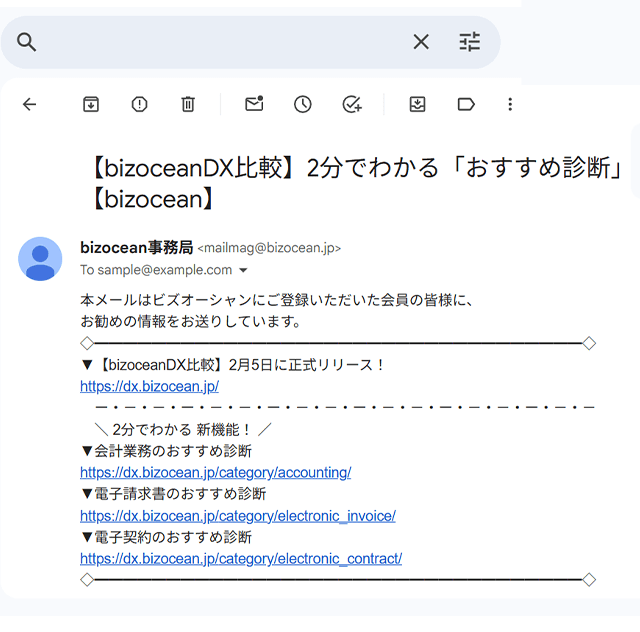Click the search magnifier icon

[27, 42]
